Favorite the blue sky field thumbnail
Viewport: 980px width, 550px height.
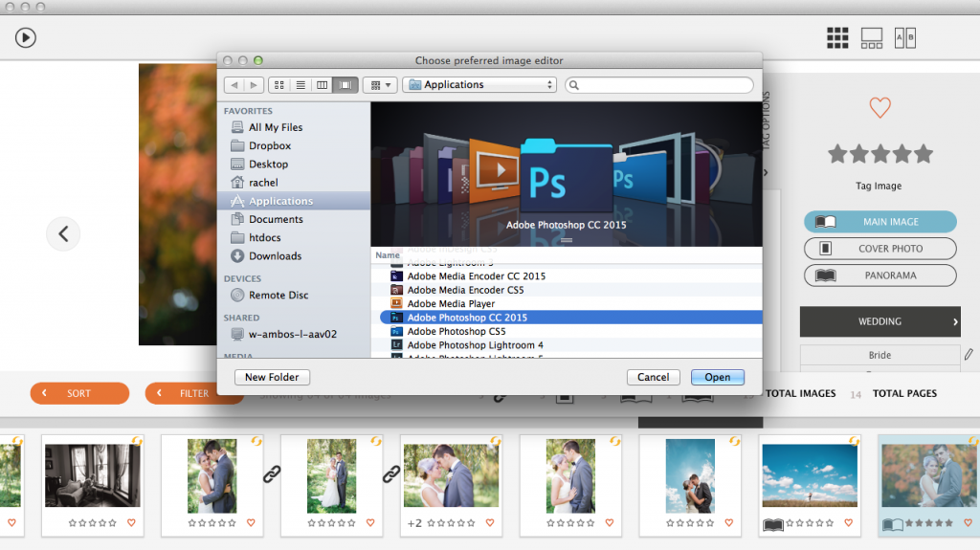pos(848,522)
